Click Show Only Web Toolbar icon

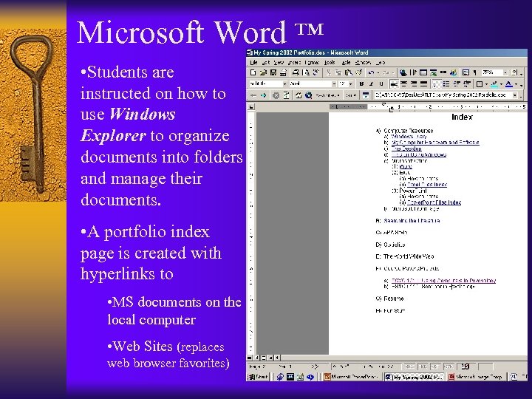point(366,95)
